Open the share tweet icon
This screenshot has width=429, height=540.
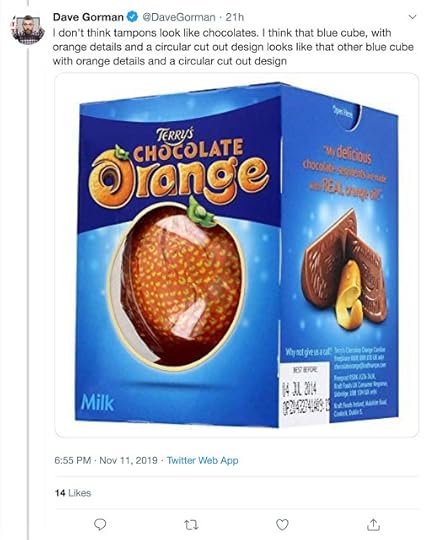[x=373, y=524]
